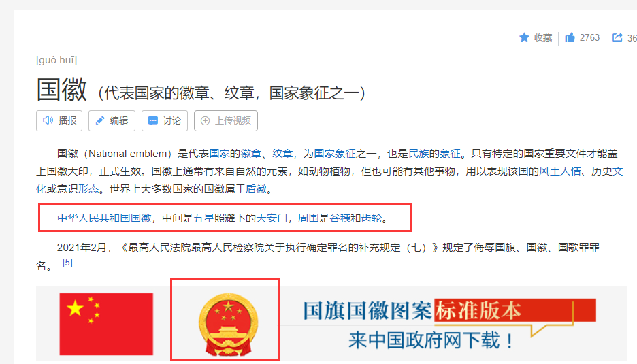
Task: Open the 中华人民共和国国徽 link
Action: pos(104,218)
